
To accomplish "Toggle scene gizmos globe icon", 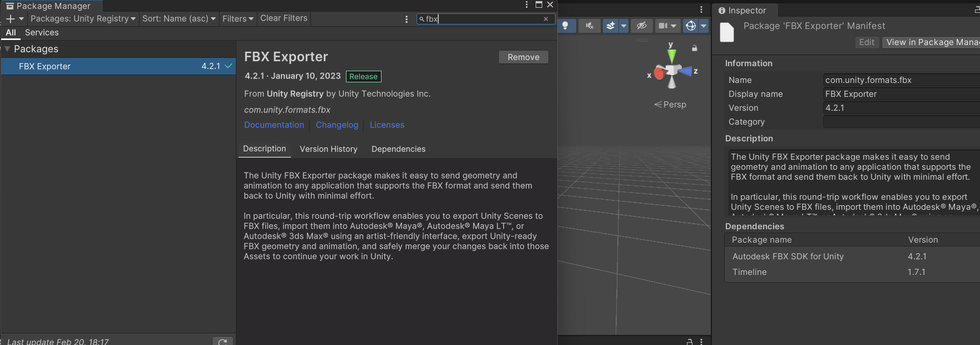I will click(691, 26).
